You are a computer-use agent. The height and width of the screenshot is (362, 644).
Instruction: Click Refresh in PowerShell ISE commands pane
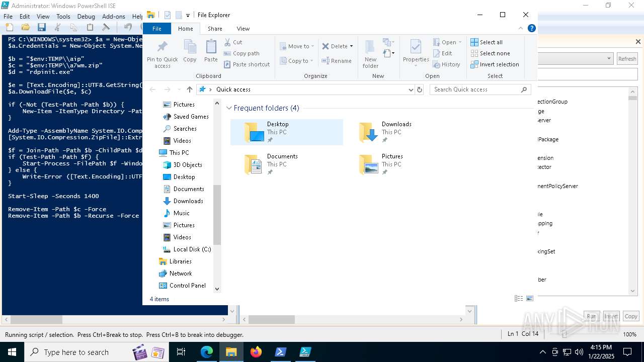(627, 59)
